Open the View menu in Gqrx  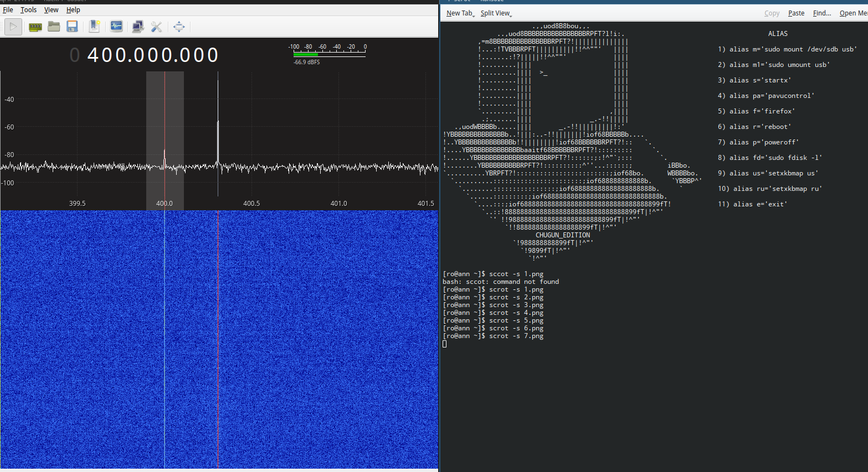[51, 10]
